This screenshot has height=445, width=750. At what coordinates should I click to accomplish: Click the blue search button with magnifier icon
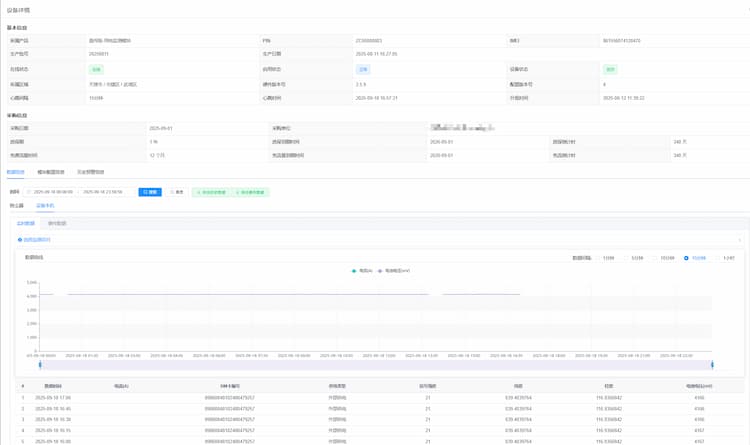coord(150,192)
